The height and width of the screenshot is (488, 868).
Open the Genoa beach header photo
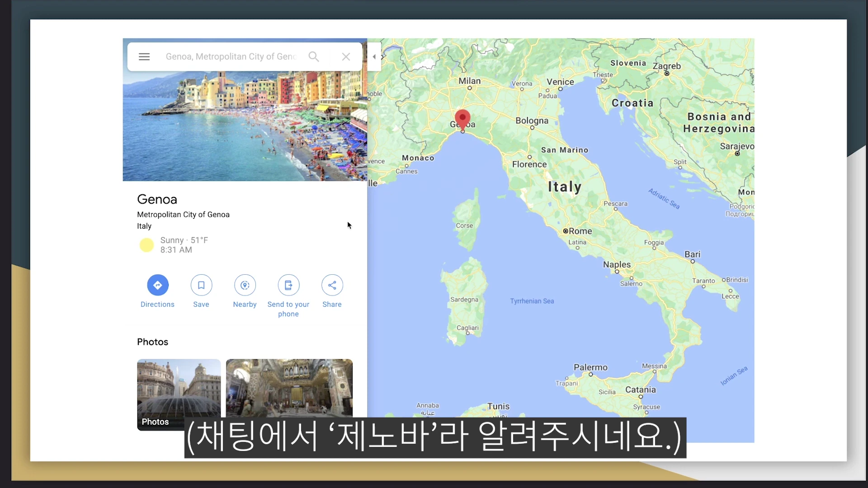(245, 126)
